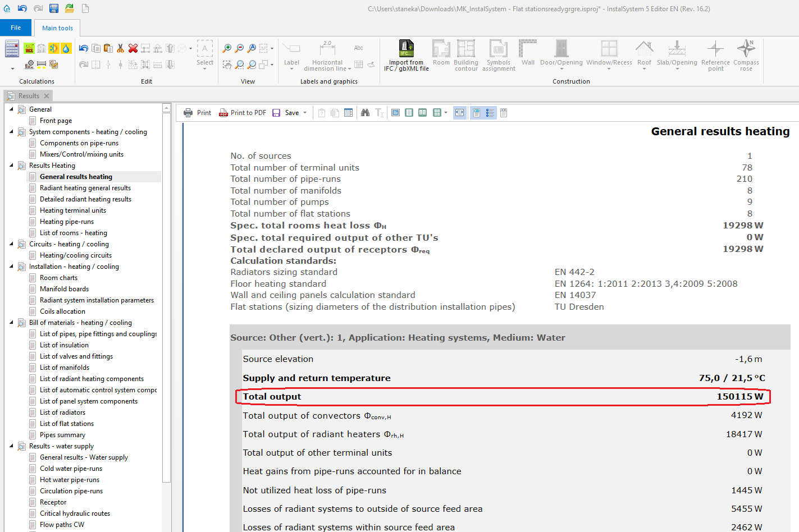Click the calculator icon in Calculations

click(12, 49)
